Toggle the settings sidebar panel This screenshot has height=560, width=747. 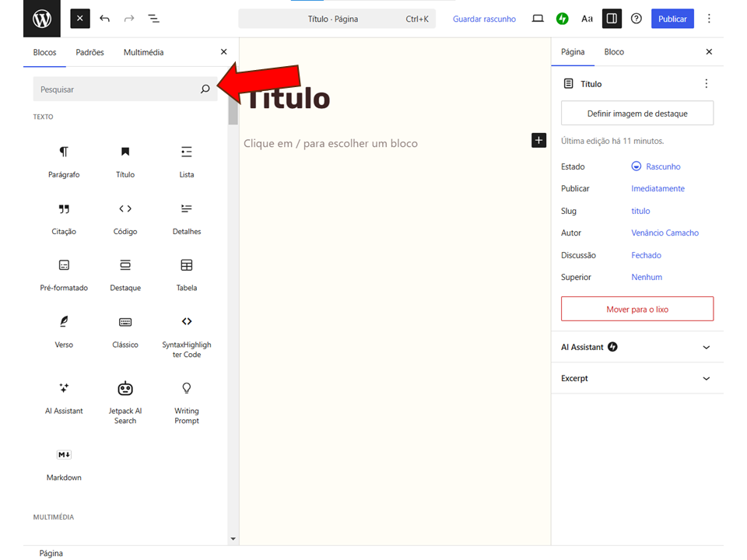612,19
